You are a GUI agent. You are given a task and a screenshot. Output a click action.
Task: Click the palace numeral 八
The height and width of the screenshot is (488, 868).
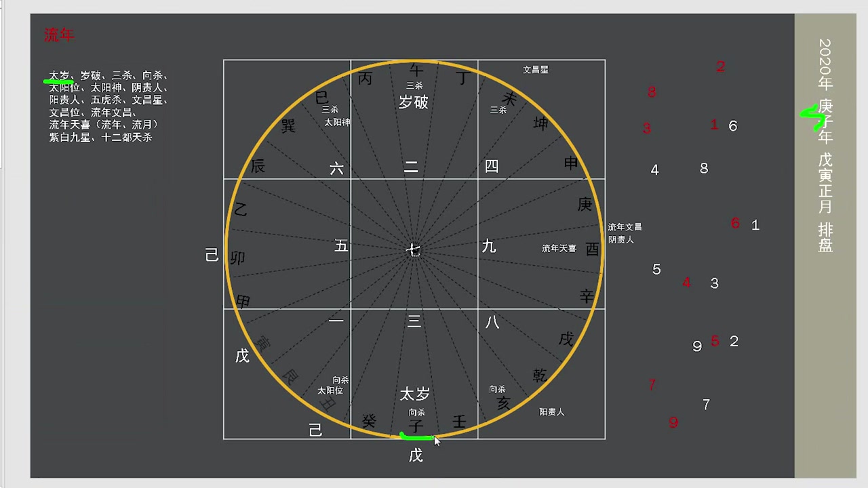[492, 323]
